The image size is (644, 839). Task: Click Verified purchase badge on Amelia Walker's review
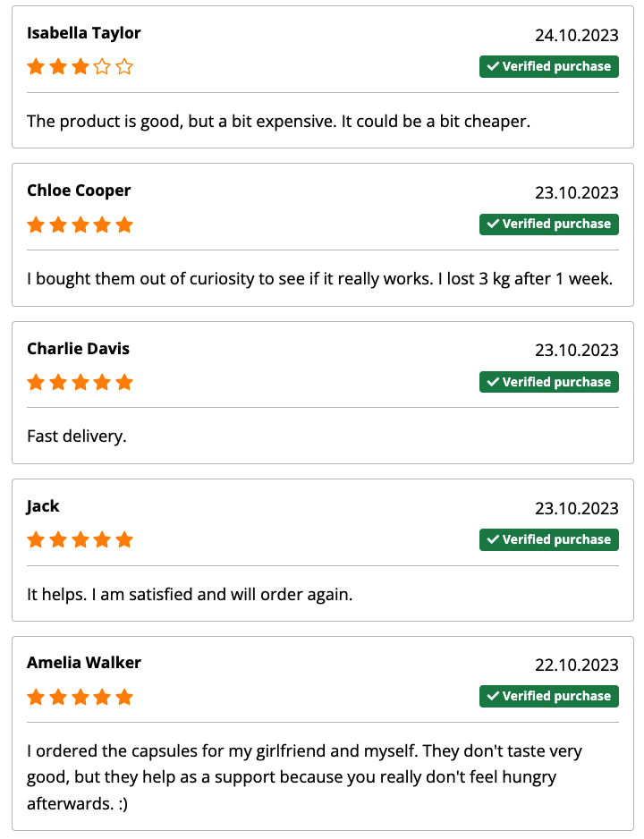click(549, 696)
